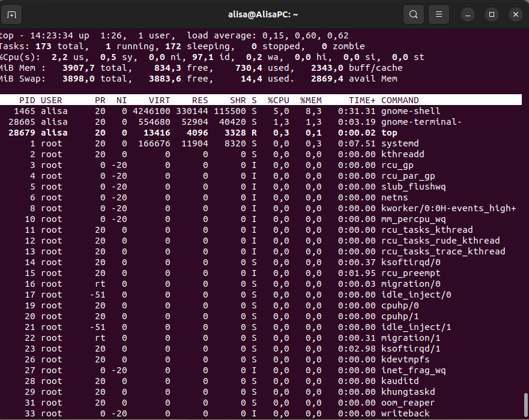This screenshot has height=420, width=529.
Task: Click the kauditd process name
Action: [400, 381]
